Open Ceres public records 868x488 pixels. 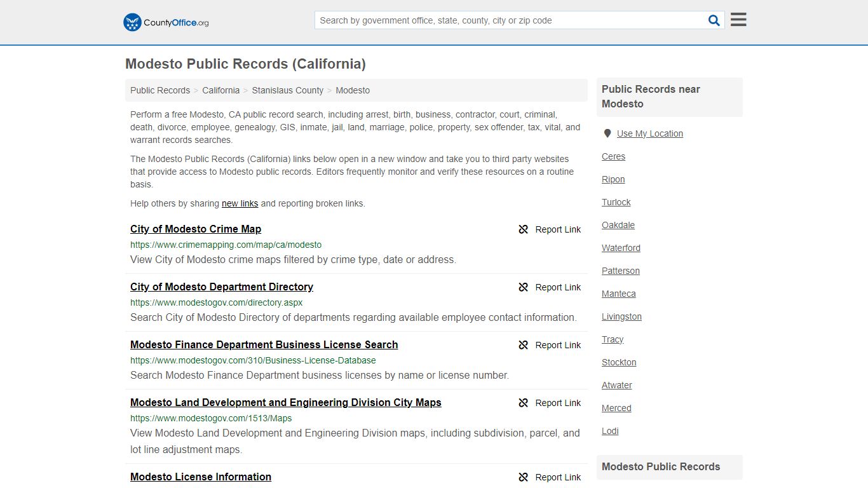(614, 156)
